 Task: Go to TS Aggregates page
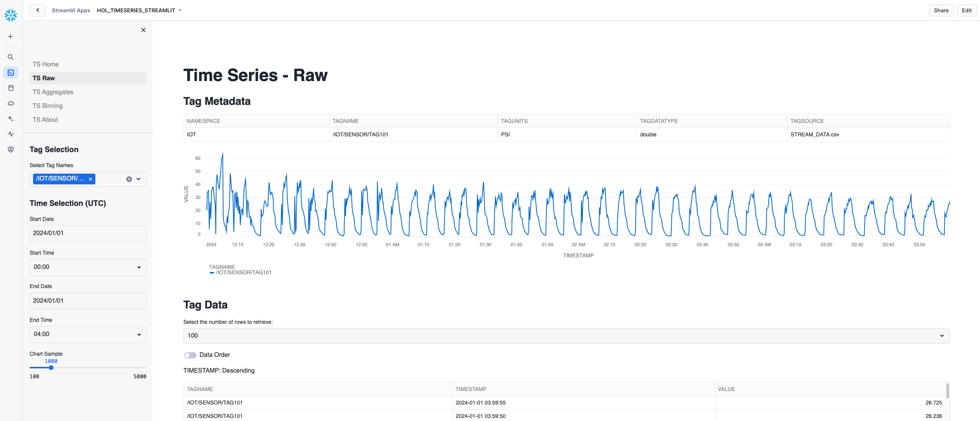(x=53, y=92)
